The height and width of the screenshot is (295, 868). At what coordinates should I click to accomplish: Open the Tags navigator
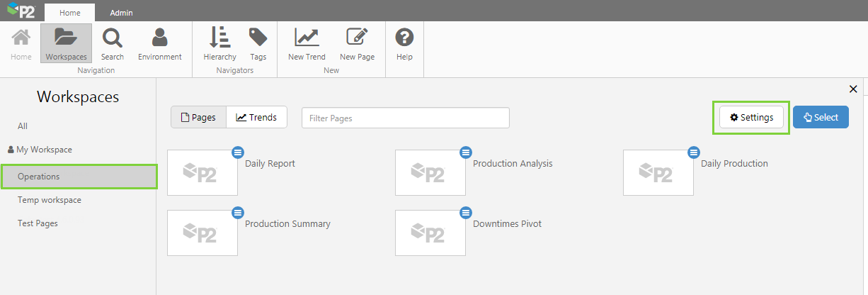258,43
